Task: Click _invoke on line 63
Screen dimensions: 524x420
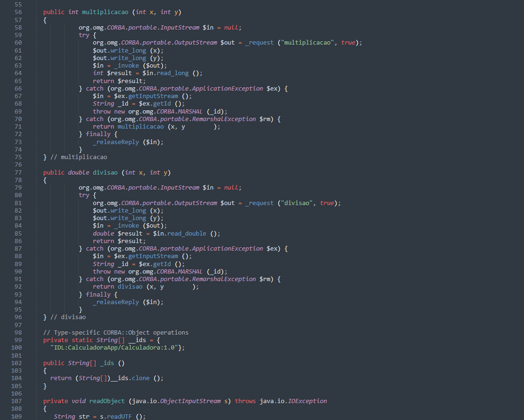Action: pos(126,66)
